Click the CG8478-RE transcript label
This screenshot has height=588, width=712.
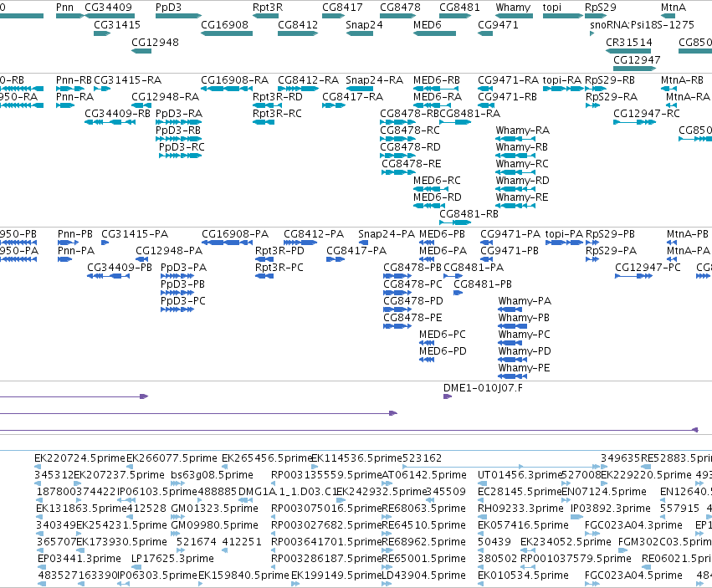click(412, 164)
